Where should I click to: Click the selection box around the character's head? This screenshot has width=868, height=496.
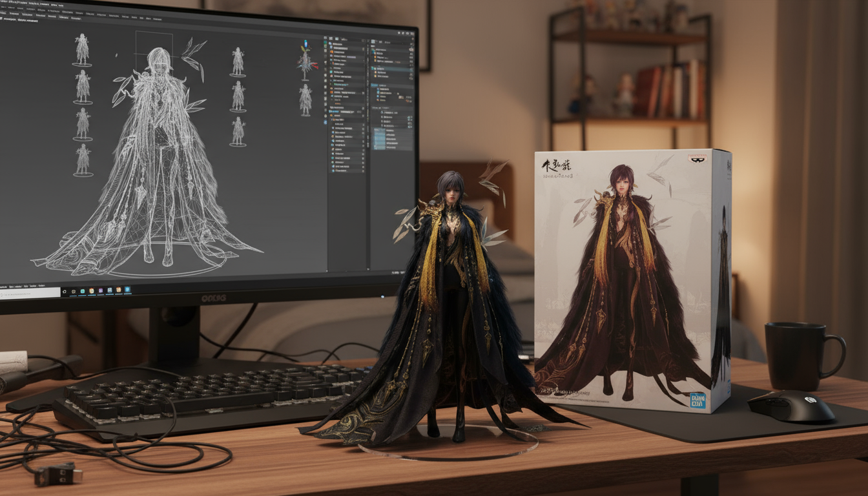154,53
